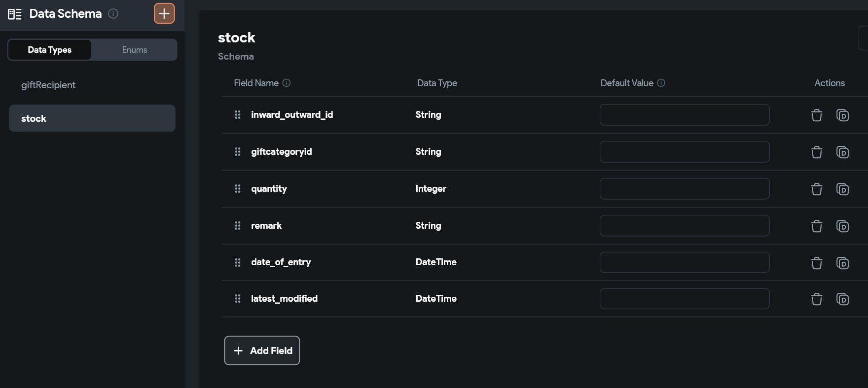Grab drag handle of latest_modified row

238,298
